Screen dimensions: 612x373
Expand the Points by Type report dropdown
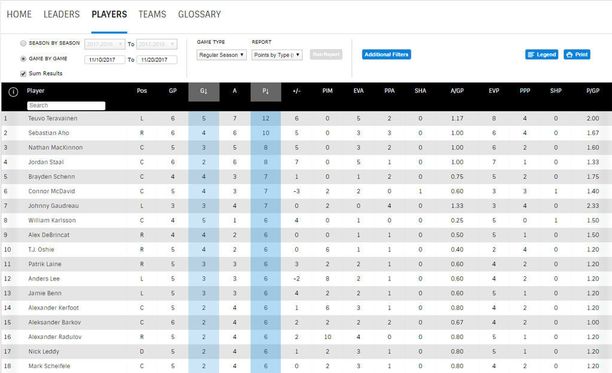coord(277,55)
